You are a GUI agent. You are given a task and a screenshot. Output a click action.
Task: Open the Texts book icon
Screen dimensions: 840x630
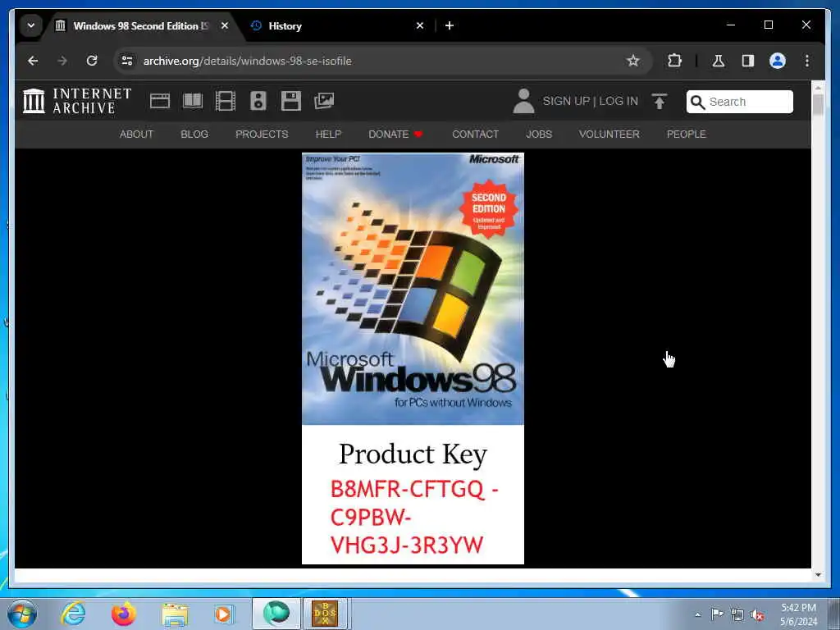[x=193, y=101]
